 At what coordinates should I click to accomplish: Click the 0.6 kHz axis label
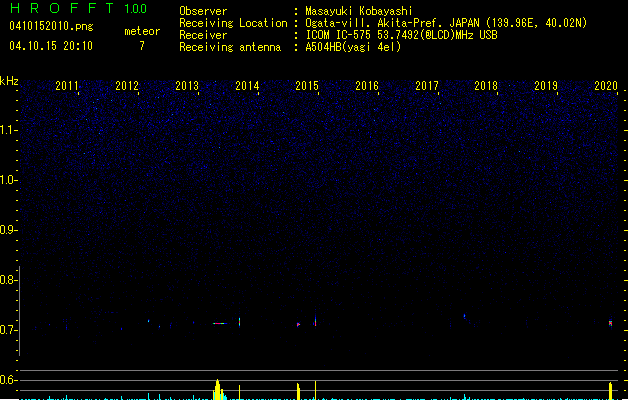coord(9,380)
